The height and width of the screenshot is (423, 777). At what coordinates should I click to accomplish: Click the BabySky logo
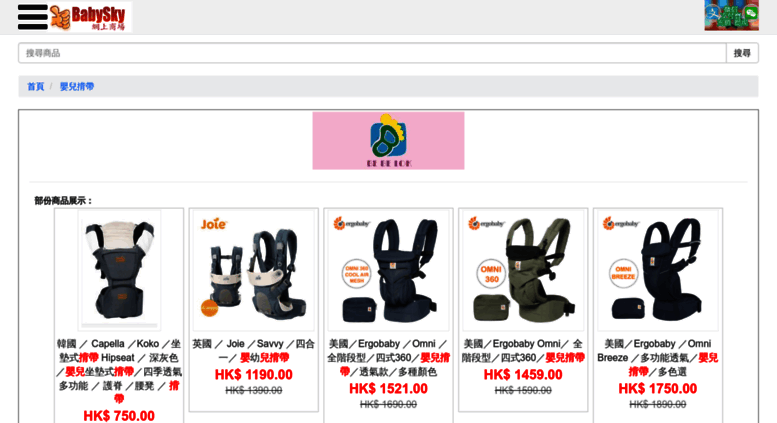91,17
